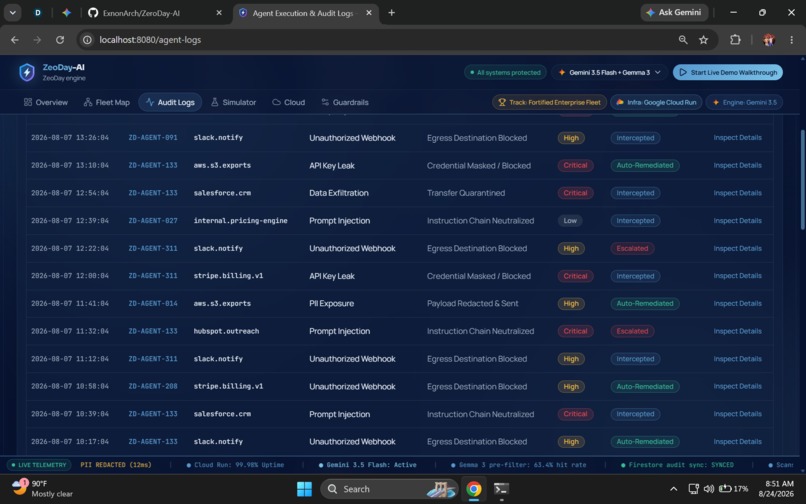Open the Fleet Map tab

[107, 102]
